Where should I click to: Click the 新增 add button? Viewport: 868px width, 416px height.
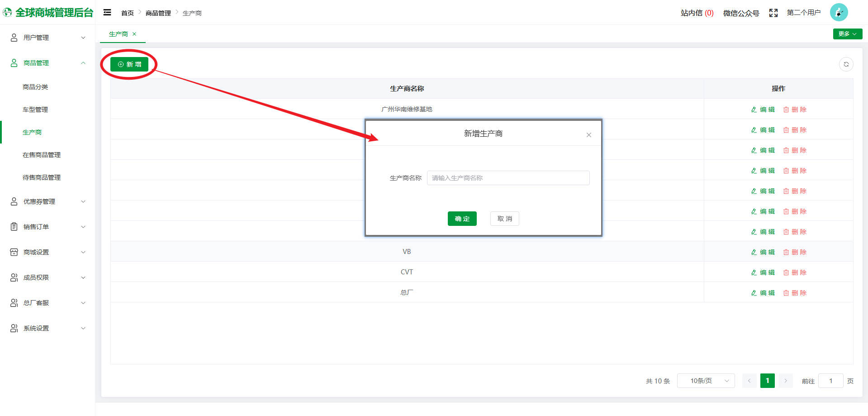pyautogui.click(x=129, y=64)
